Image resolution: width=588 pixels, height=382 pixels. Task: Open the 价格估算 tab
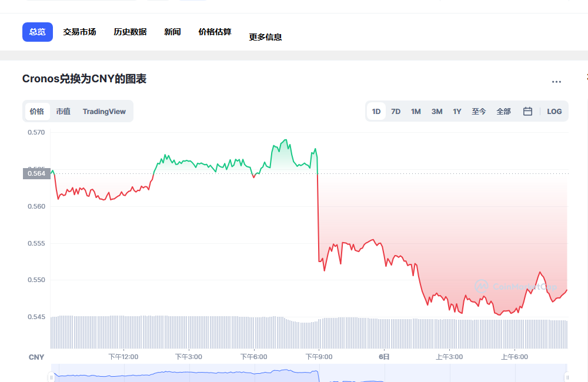(x=215, y=32)
